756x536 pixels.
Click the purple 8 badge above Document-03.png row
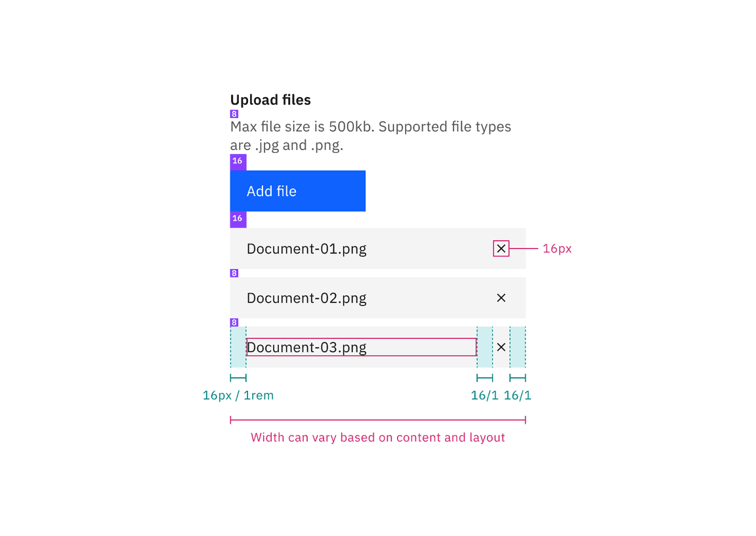click(234, 322)
